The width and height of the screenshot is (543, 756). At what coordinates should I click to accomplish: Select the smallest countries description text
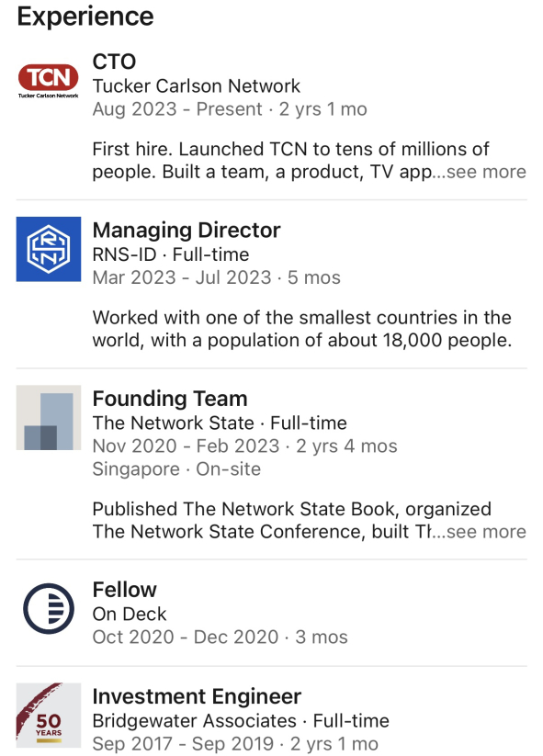(302, 329)
